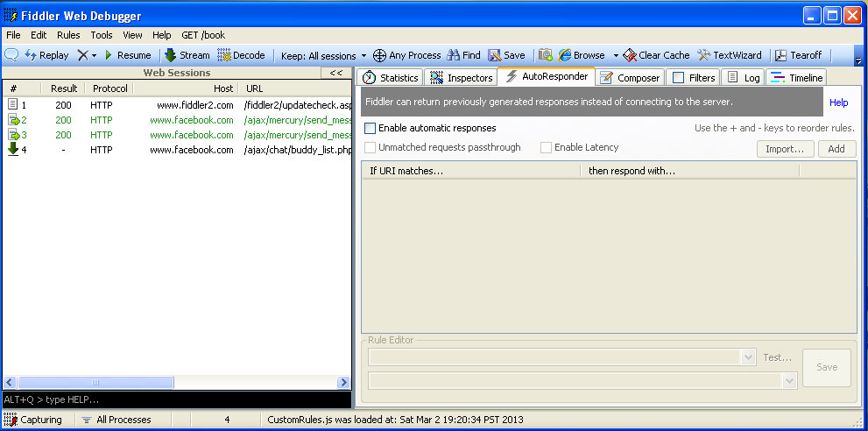The width and height of the screenshot is (868, 431).
Task: Sort sessions by URL column header
Action: 295,88
